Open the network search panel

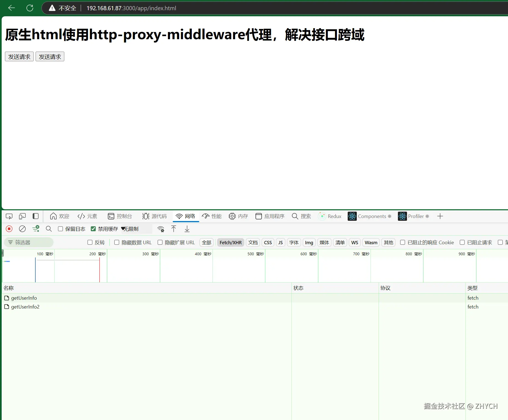coord(49,229)
